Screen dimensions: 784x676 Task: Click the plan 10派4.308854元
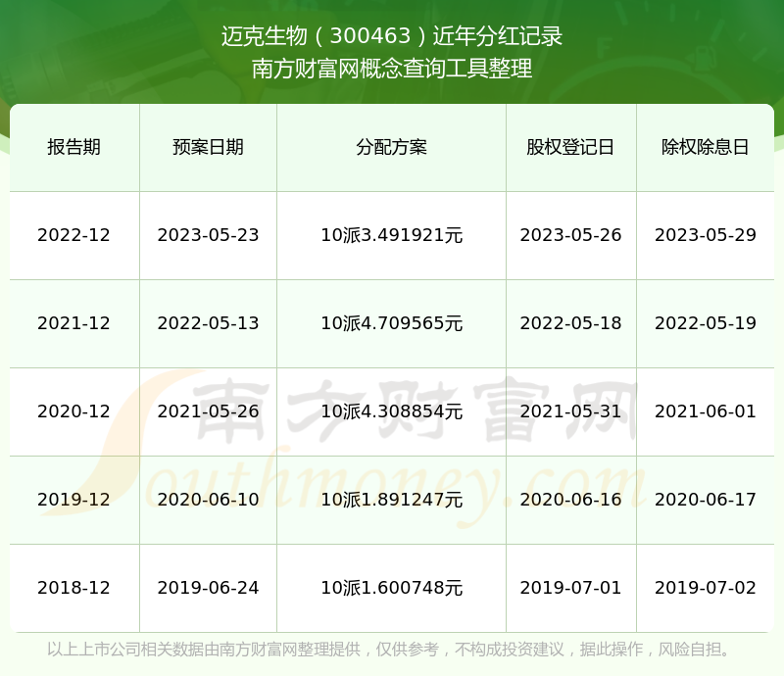(391, 411)
